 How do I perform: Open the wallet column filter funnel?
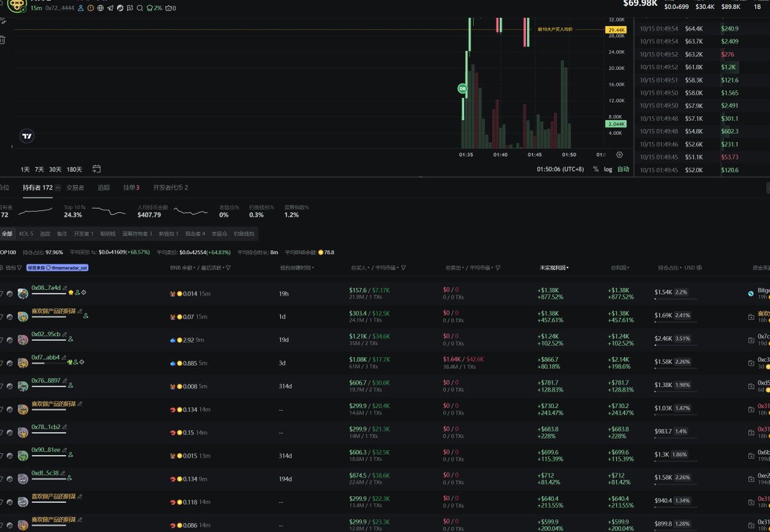click(x=19, y=268)
